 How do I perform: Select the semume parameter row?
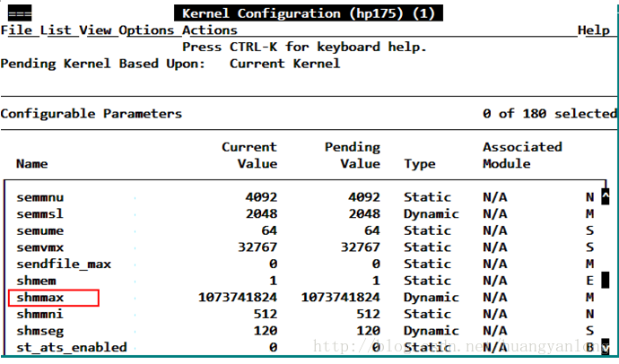tap(306, 230)
